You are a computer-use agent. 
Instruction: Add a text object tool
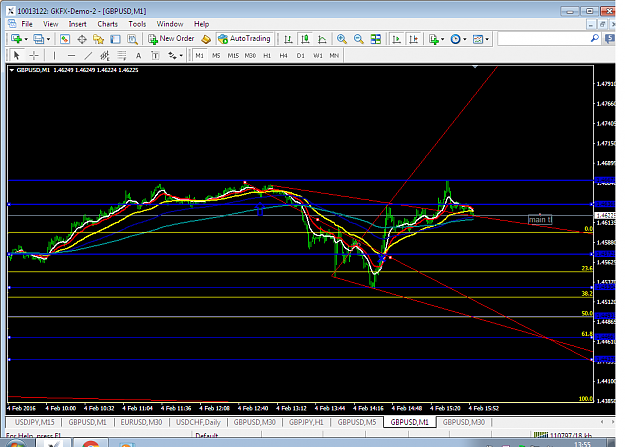click(x=139, y=55)
